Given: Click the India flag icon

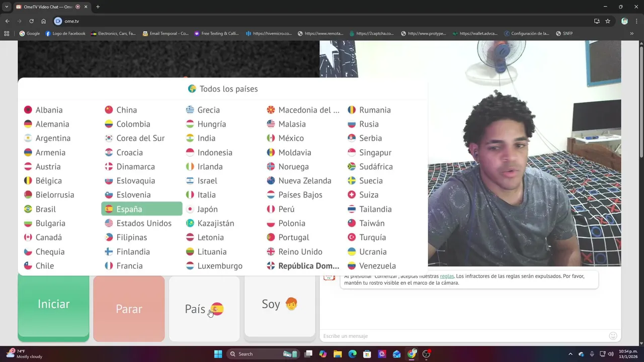Looking at the screenshot, I should coord(190,138).
